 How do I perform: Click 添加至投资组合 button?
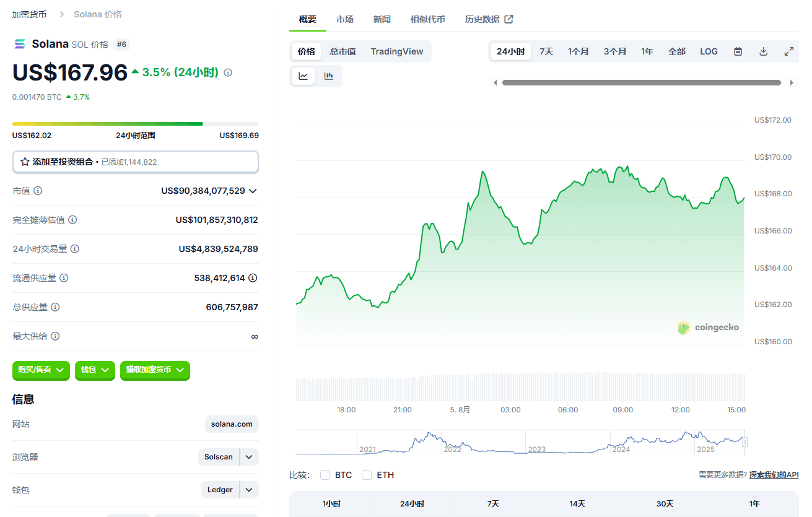coord(136,162)
